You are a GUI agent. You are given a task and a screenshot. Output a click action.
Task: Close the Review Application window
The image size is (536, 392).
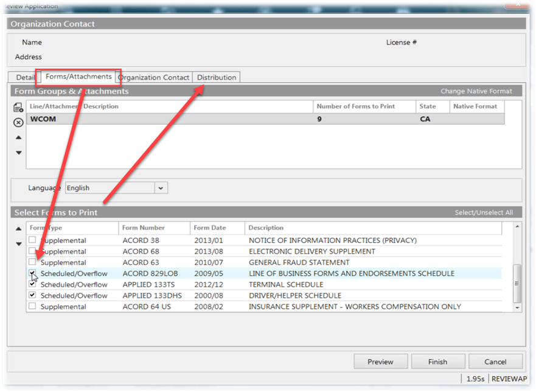tap(516, 5)
